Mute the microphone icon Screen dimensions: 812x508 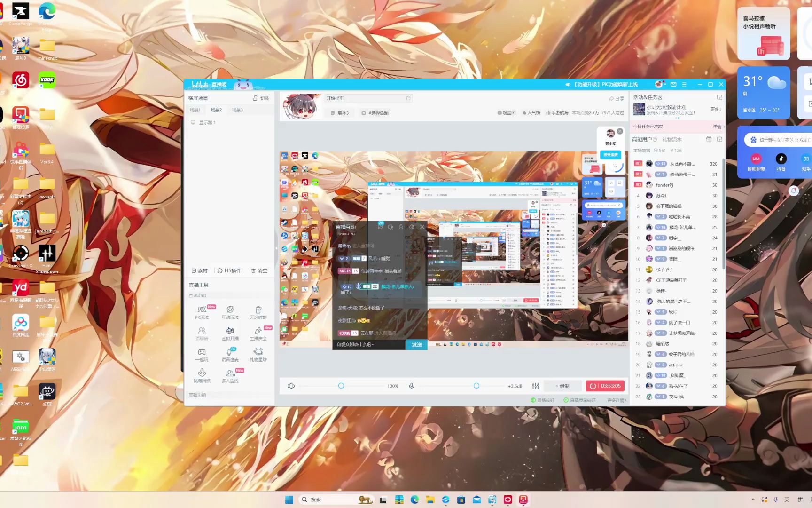(x=412, y=386)
